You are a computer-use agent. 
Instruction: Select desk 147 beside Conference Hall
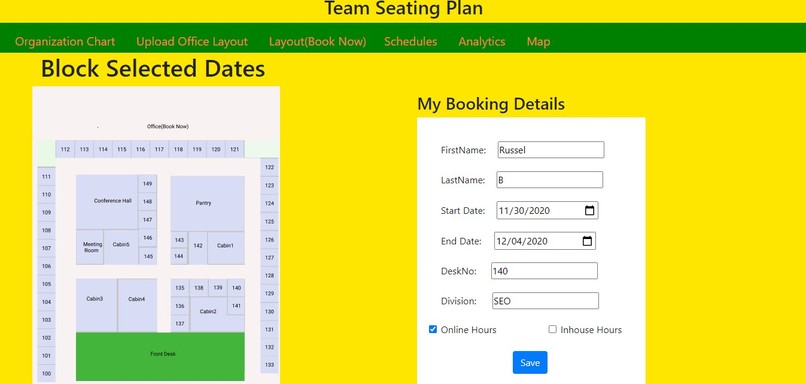click(148, 220)
